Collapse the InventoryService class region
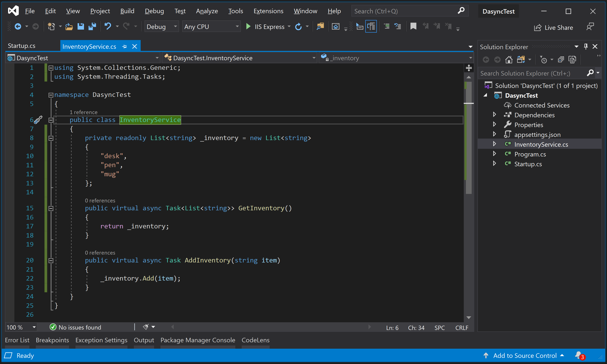This screenshot has width=607, height=364. point(51,120)
